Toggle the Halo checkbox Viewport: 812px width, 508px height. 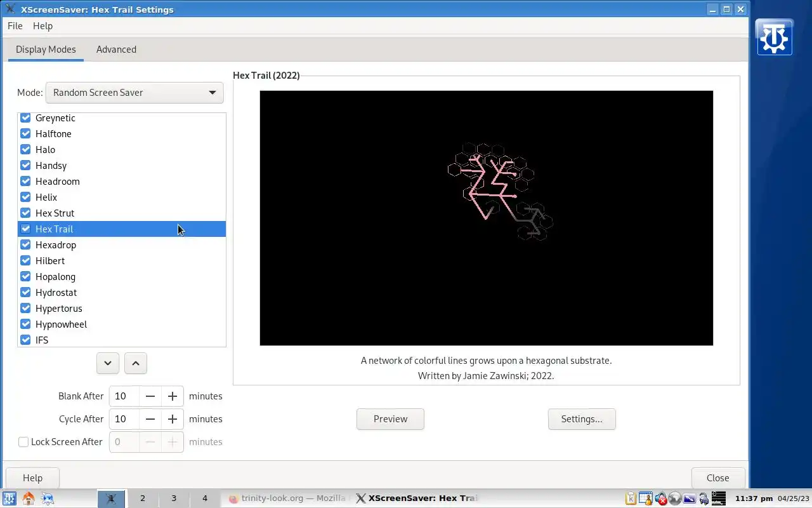click(25, 149)
